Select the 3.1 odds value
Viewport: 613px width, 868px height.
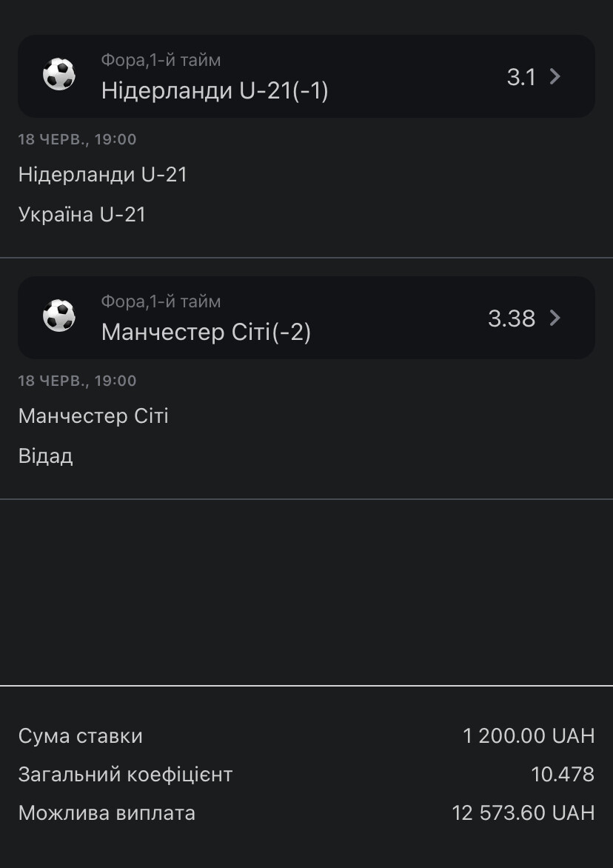pos(521,77)
